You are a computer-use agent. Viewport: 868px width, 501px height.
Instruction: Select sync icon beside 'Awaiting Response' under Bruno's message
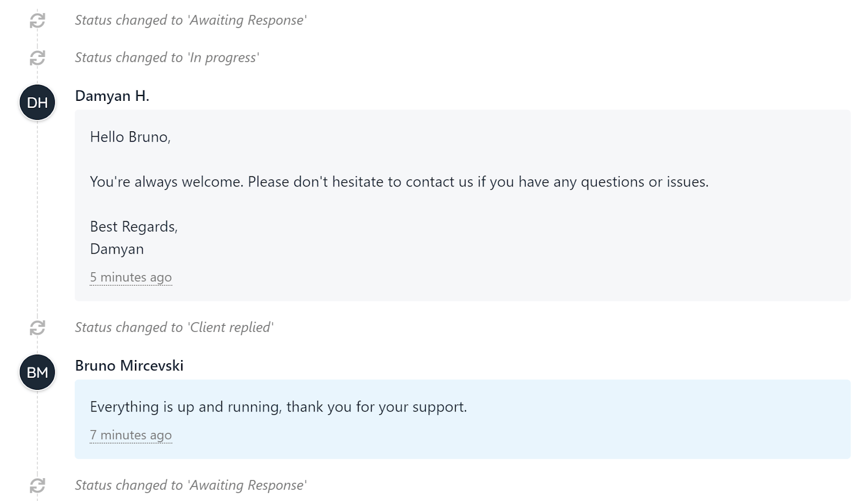click(37, 485)
